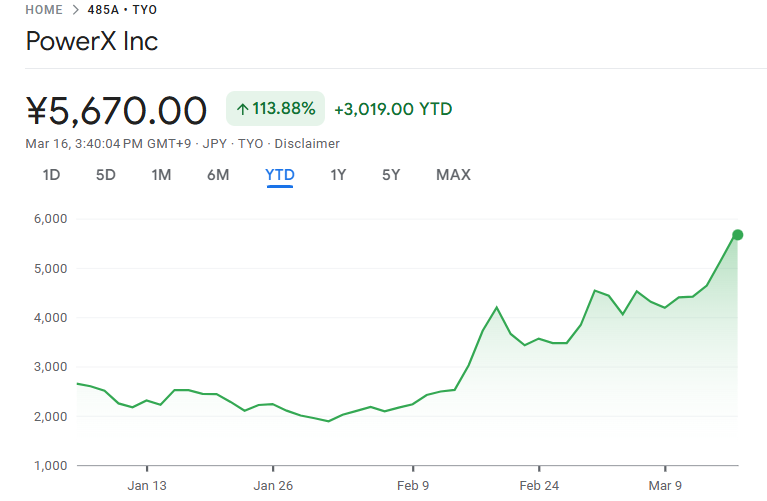Click the 113.88% change badge
The height and width of the screenshot is (501, 767).
pyautogui.click(x=275, y=109)
